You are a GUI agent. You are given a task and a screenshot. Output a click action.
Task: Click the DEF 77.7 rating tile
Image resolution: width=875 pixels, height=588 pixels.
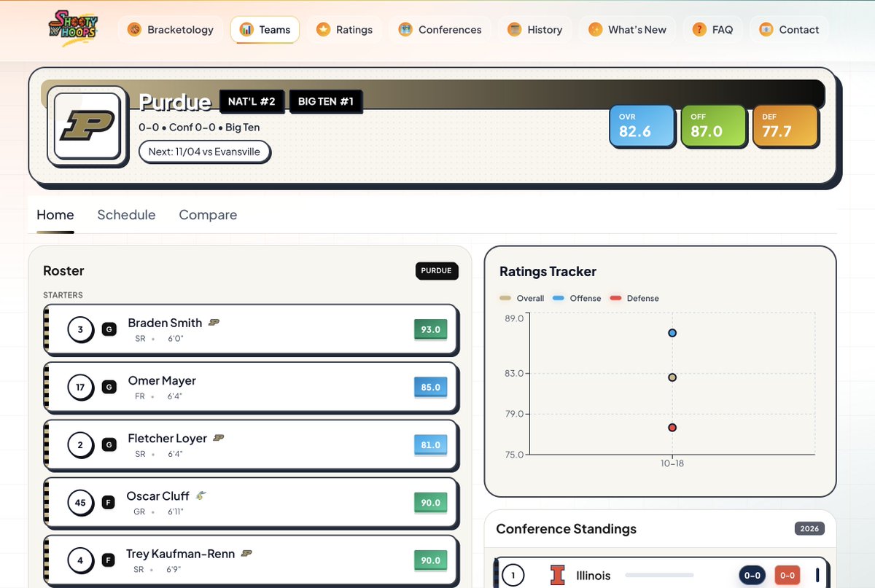point(785,125)
